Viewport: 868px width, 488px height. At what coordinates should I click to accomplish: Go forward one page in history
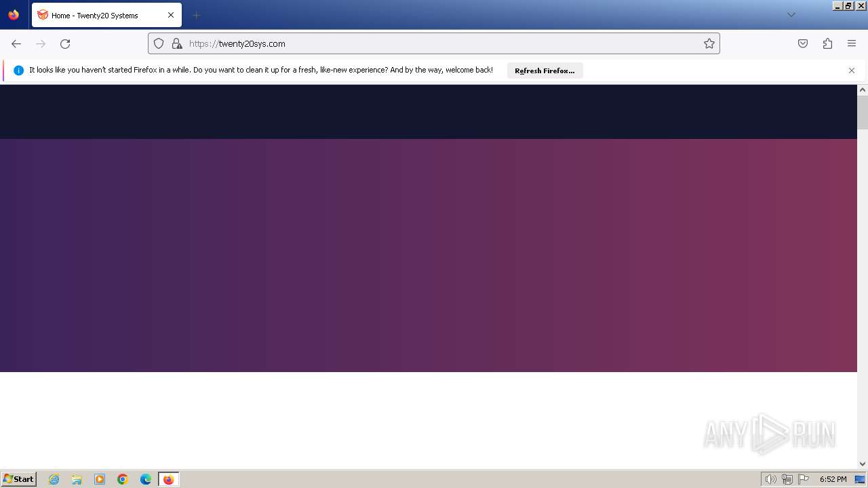(x=41, y=43)
